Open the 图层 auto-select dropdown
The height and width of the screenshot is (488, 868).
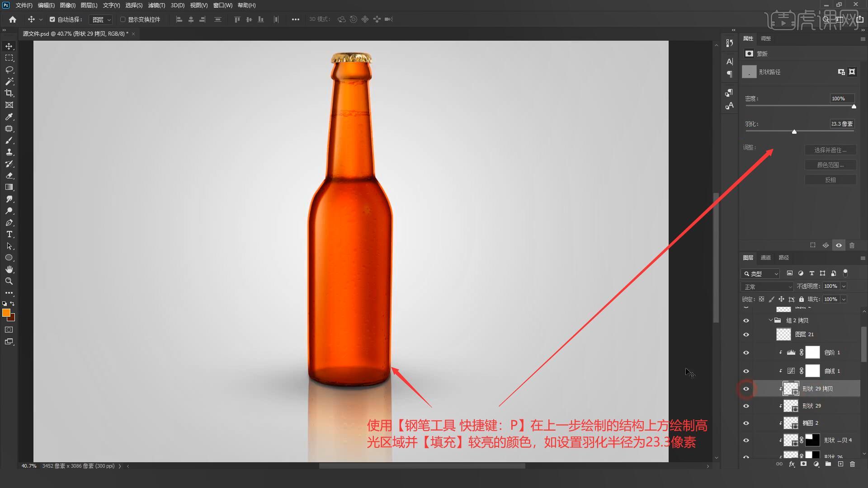click(x=101, y=19)
